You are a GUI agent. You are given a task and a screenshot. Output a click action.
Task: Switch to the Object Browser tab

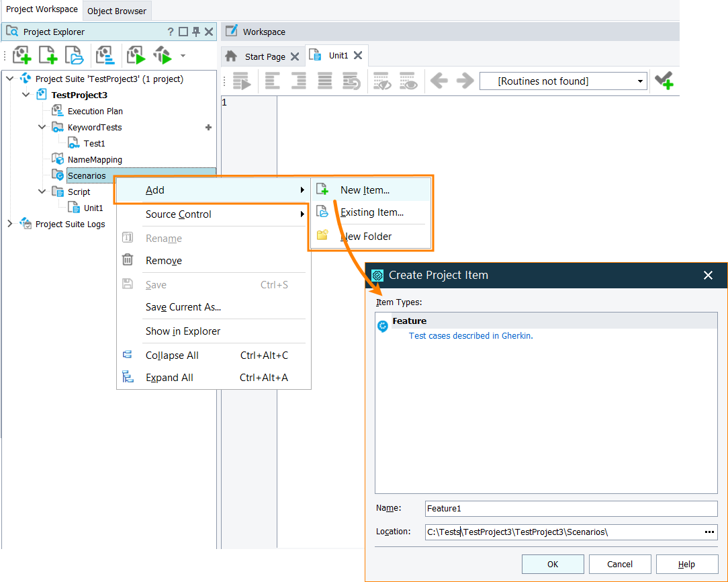[x=117, y=10]
